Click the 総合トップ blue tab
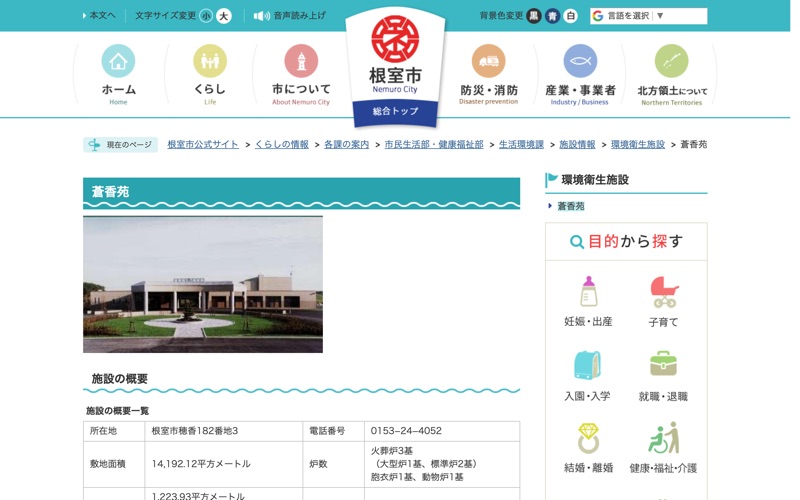 [x=395, y=112]
